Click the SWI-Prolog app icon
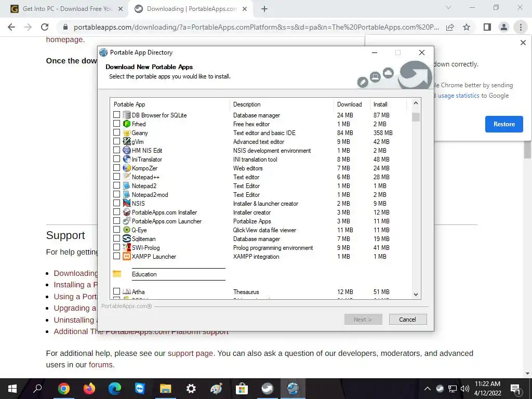 pos(127,247)
